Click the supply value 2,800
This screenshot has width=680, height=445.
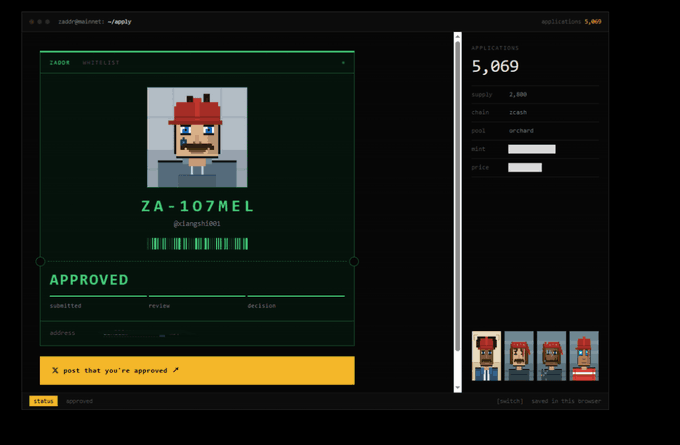[518, 95]
